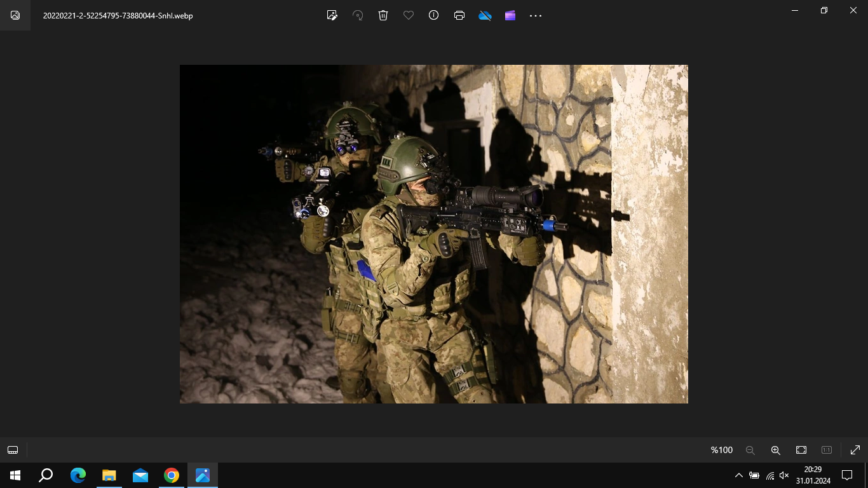Open the Mail app from taskbar
The image size is (868, 488).
pyautogui.click(x=140, y=475)
